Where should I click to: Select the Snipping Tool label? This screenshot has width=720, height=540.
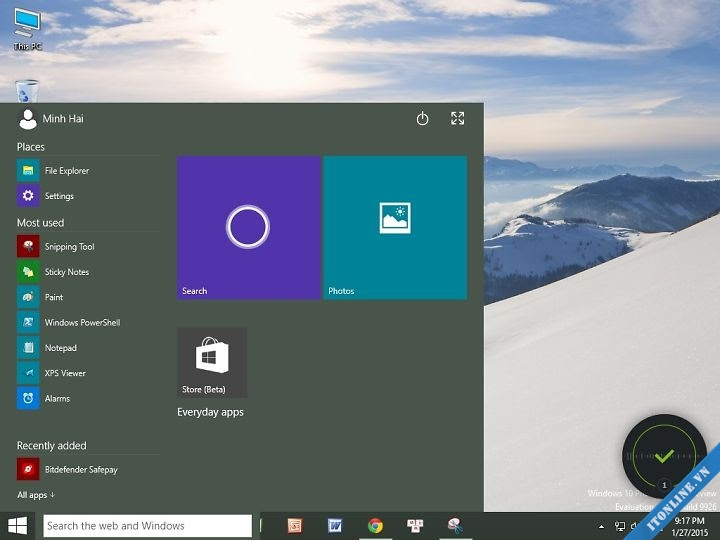pyautogui.click(x=69, y=247)
